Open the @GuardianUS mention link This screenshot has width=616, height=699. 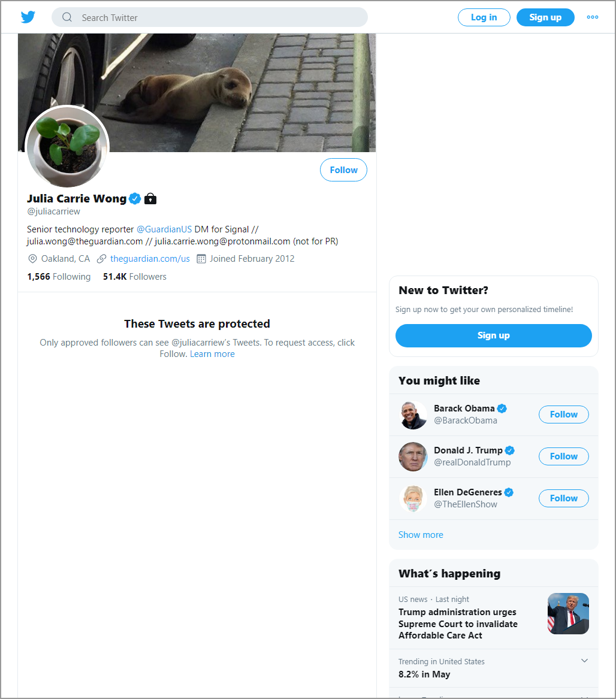(x=164, y=229)
